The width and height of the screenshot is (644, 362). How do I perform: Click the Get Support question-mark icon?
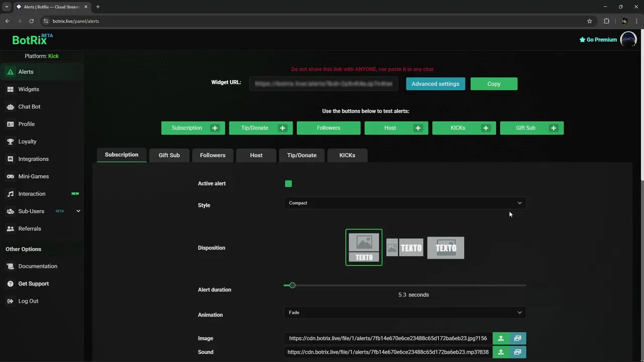click(10, 284)
